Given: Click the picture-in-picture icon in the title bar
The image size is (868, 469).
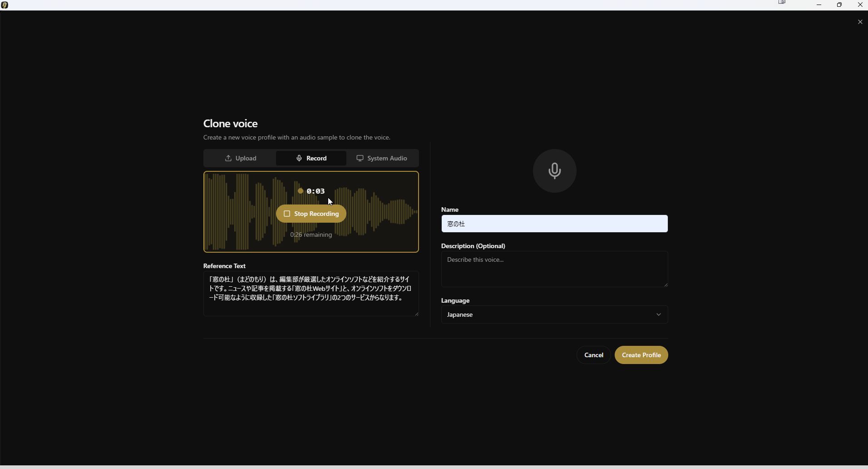Looking at the screenshot, I should point(782,2).
